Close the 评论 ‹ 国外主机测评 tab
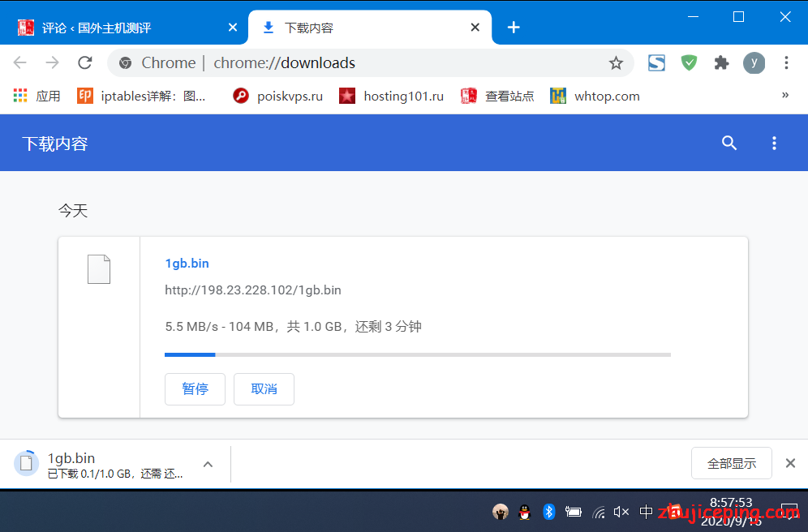 click(x=233, y=28)
